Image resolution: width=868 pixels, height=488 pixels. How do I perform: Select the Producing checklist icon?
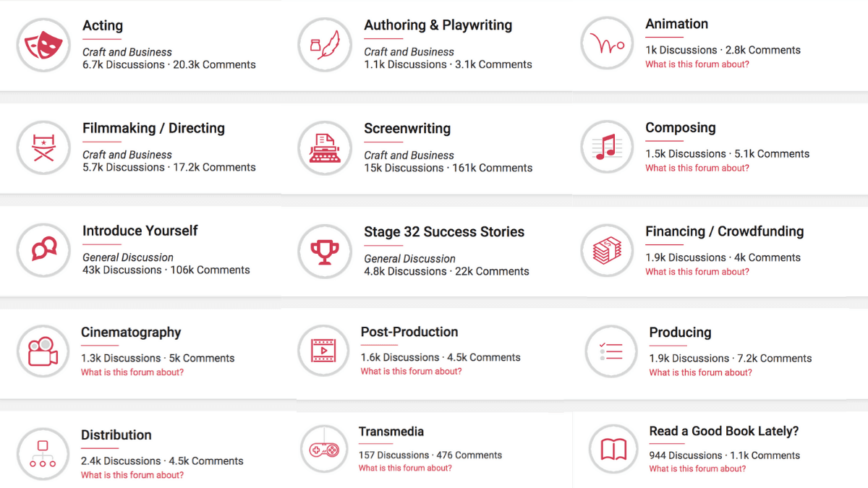pos(610,351)
